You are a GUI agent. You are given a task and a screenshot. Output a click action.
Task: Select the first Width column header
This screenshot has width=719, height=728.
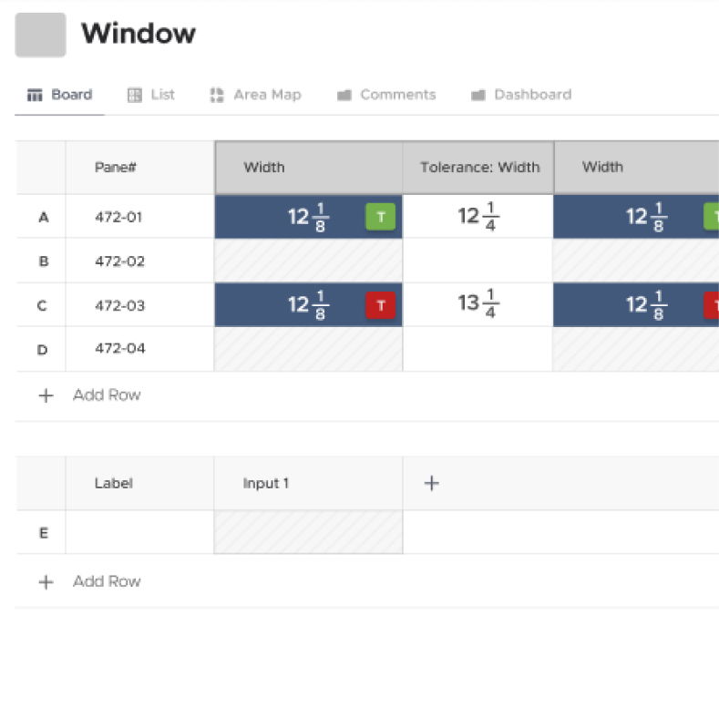click(308, 168)
